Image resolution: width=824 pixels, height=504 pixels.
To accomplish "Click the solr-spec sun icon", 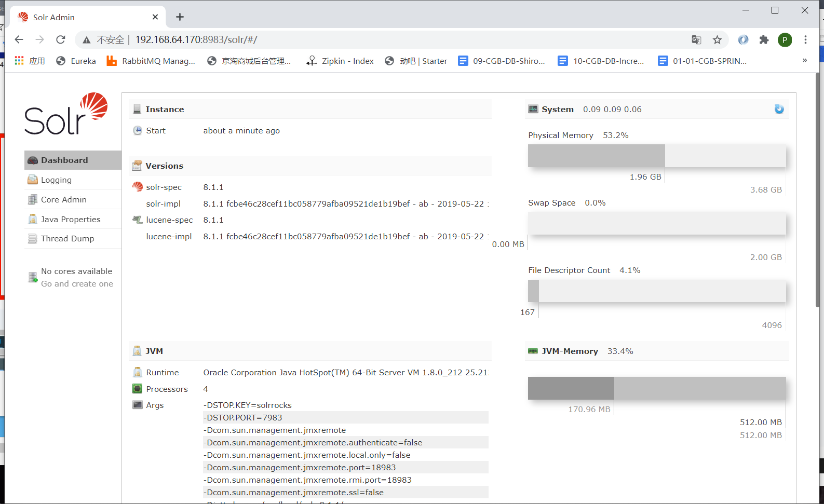I will coord(138,187).
